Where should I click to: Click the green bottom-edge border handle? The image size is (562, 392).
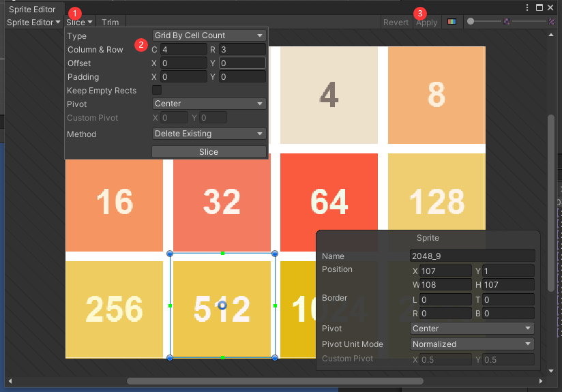click(222, 358)
